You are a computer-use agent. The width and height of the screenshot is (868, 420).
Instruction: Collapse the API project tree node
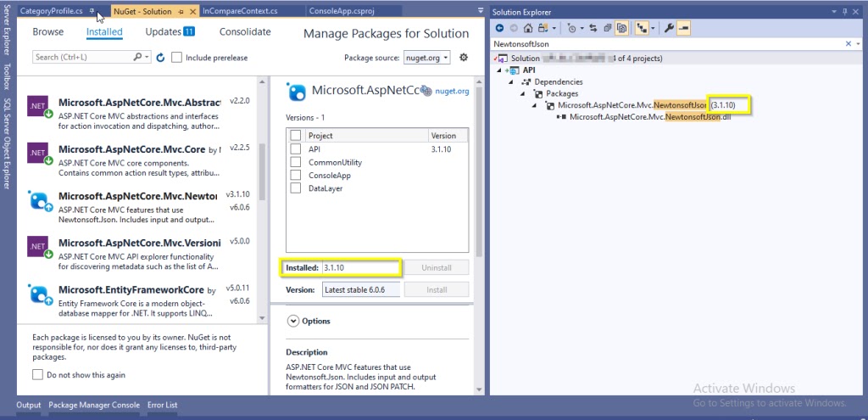[498, 70]
